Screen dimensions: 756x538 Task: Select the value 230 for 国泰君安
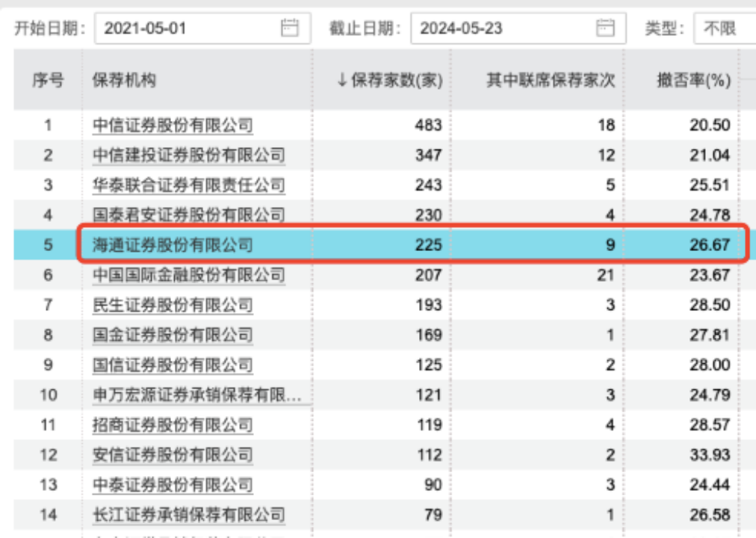[428, 215]
